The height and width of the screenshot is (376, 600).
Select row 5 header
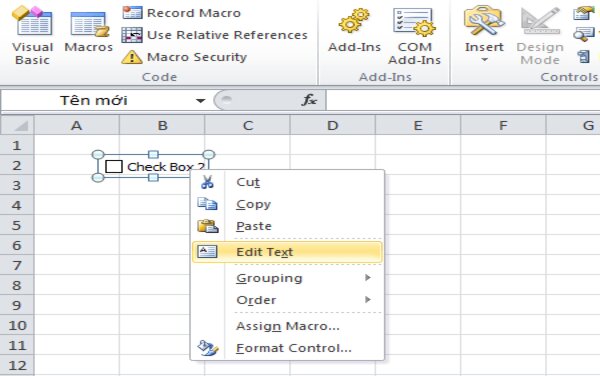tap(17, 225)
